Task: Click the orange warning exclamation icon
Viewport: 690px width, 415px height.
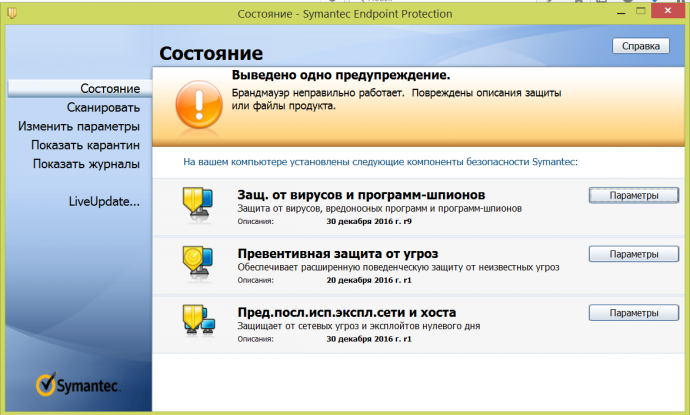Action: (199, 104)
